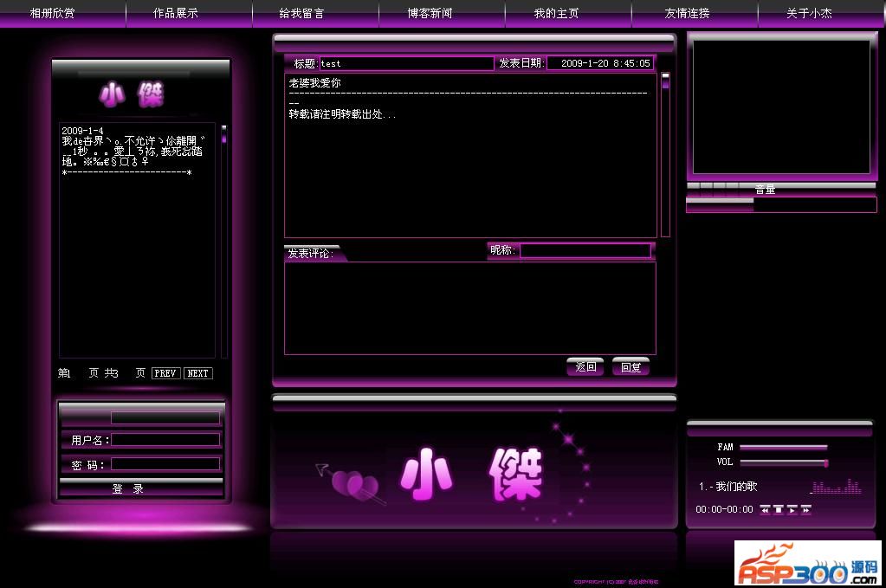
Task: Open the 关于小杰 about page
Action: click(809, 13)
